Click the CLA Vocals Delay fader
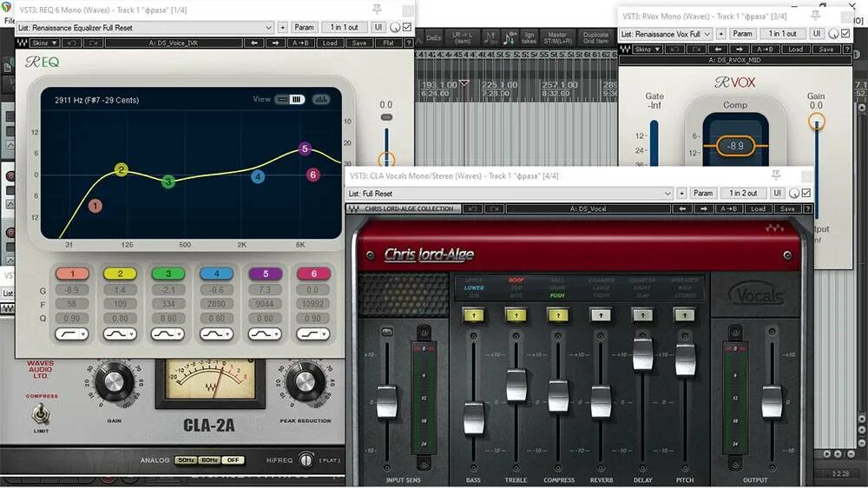868x488 pixels. coord(642,354)
